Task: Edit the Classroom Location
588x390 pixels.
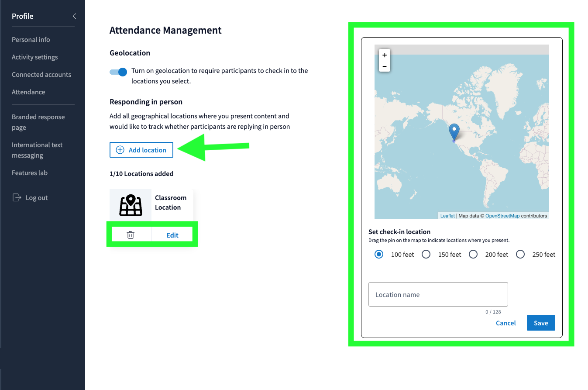Action: point(172,235)
